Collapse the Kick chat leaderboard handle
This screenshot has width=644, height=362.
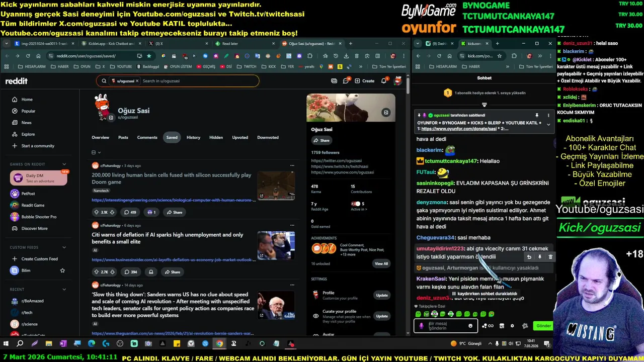484,105
